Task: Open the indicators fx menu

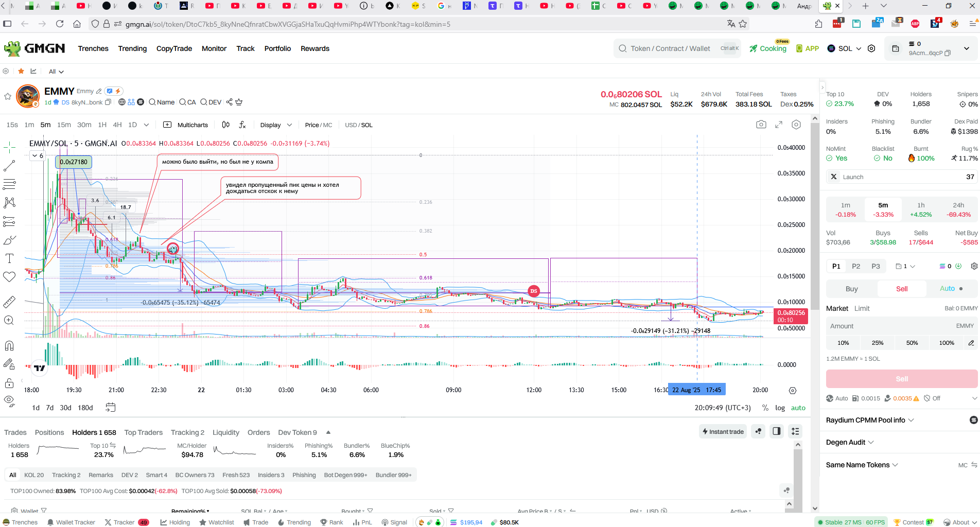Action: click(242, 125)
